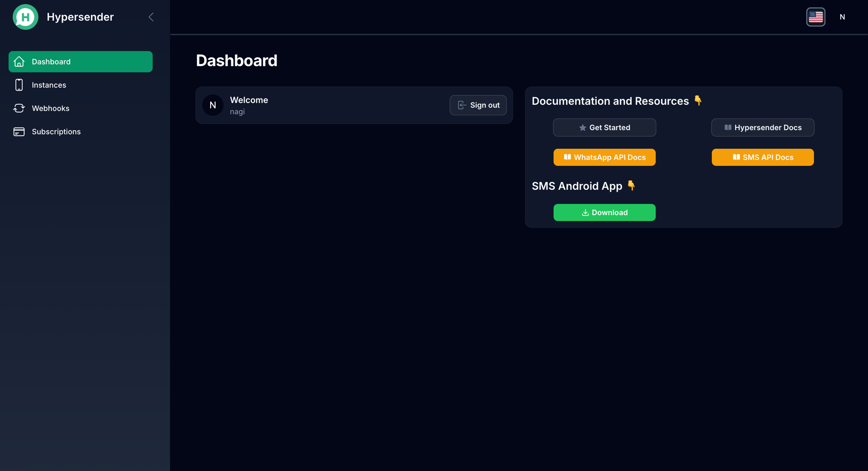The width and height of the screenshot is (868, 471).
Task: Click the Hypersender brand name text
Action: pos(80,17)
